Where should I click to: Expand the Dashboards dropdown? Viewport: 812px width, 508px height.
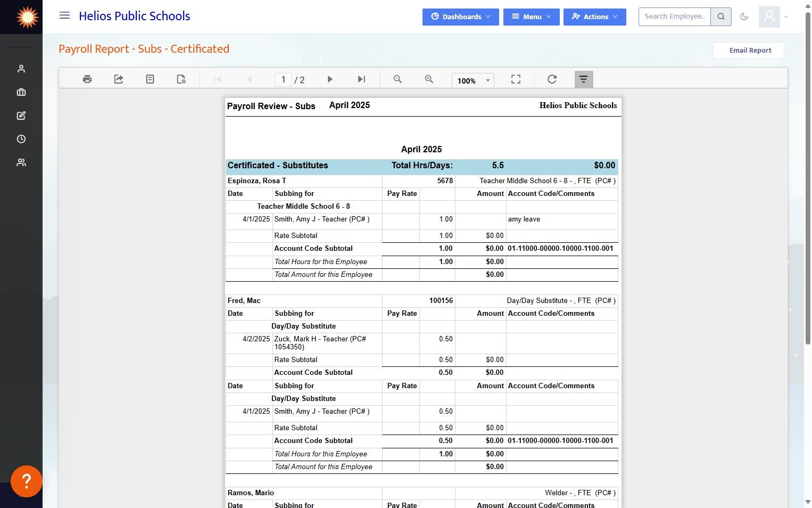coord(460,17)
